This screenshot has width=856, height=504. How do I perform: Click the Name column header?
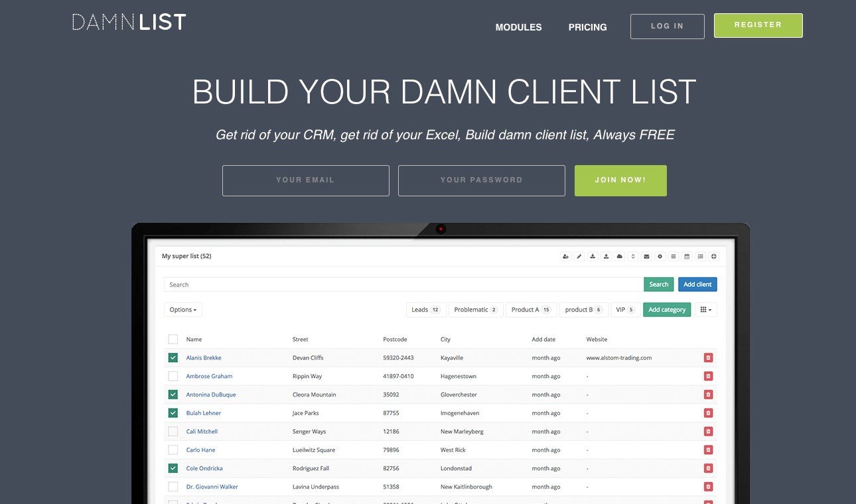pyautogui.click(x=194, y=339)
